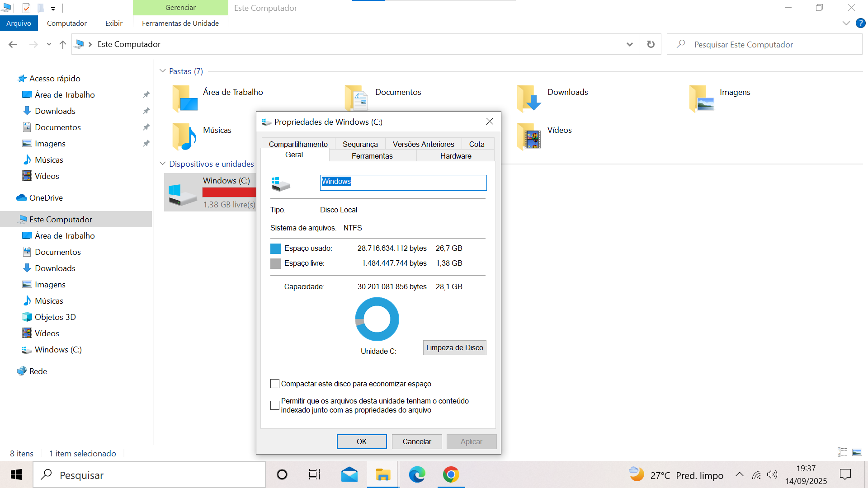Click the Cancelar button
Viewport: 868px width, 488px height.
click(x=417, y=441)
